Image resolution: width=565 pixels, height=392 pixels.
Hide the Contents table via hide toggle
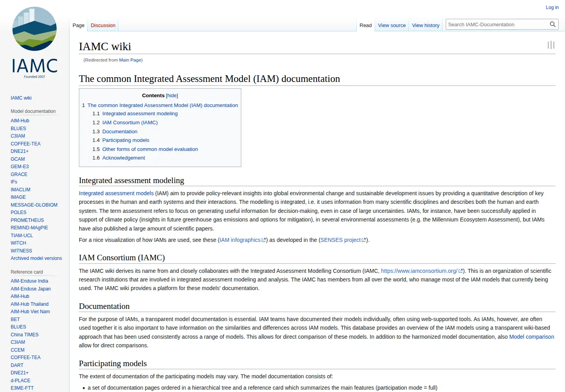pyautogui.click(x=172, y=96)
